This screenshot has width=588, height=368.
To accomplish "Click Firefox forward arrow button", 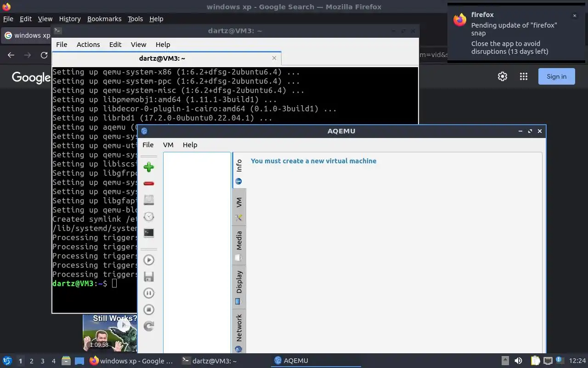I will pyautogui.click(x=28, y=55).
